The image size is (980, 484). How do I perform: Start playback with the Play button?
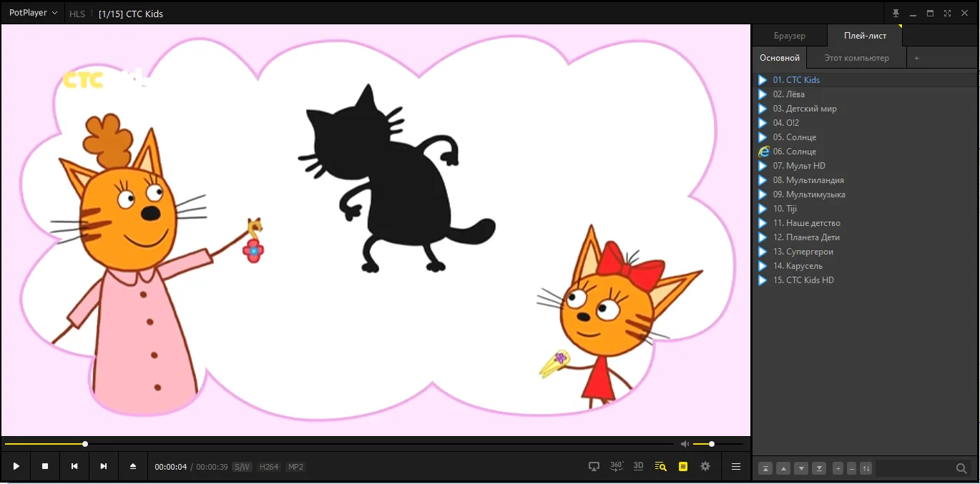pos(16,466)
